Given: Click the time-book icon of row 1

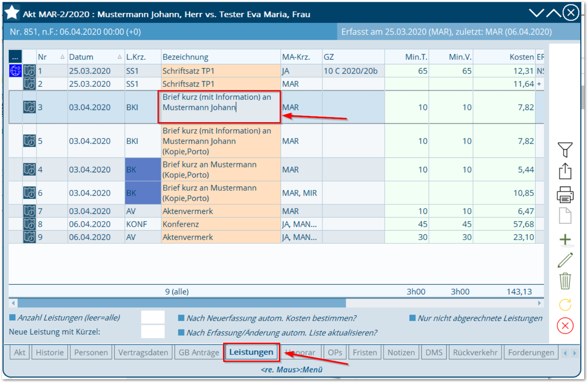Looking at the screenshot, I should click(30, 71).
